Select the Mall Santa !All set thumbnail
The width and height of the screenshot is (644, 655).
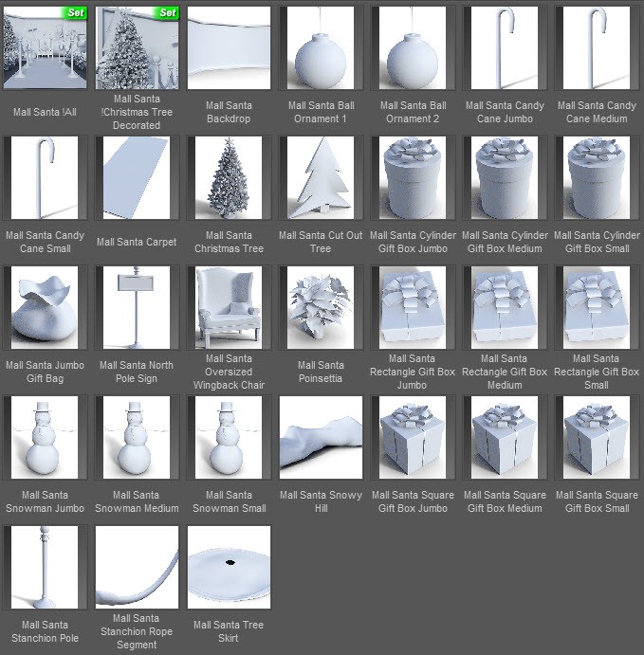pyautogui.click(x=45, y=47)
